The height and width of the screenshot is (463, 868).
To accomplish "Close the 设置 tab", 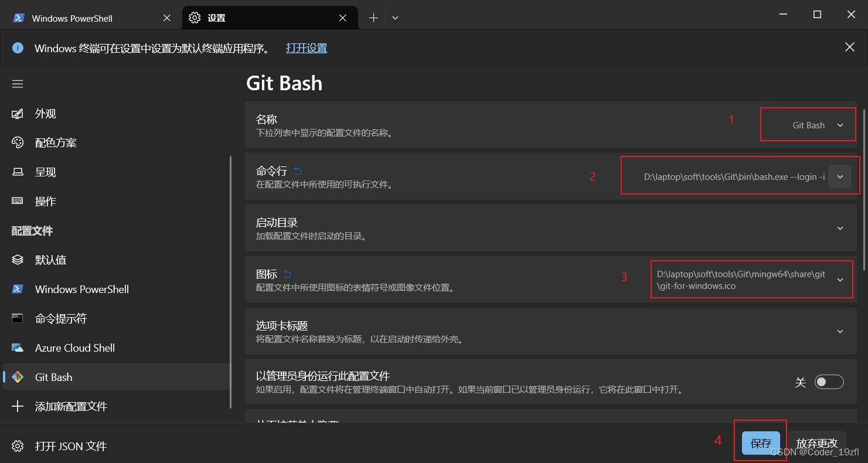I will pyautogui.click(x=343, y=18).
